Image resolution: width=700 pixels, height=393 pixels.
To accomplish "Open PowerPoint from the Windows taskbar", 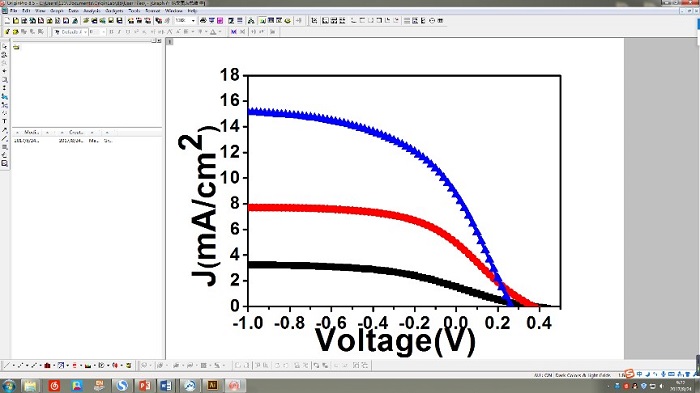I will tap(144, 385).
